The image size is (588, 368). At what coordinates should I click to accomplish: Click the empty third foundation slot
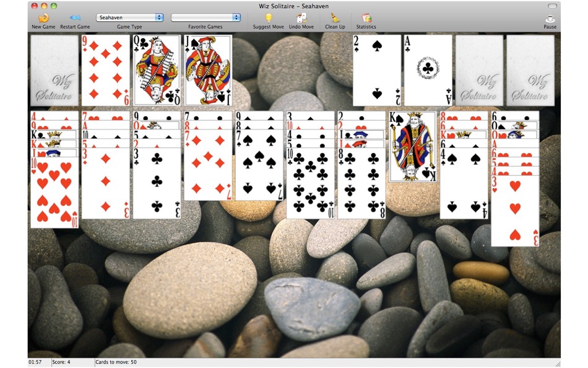(479, 70)
